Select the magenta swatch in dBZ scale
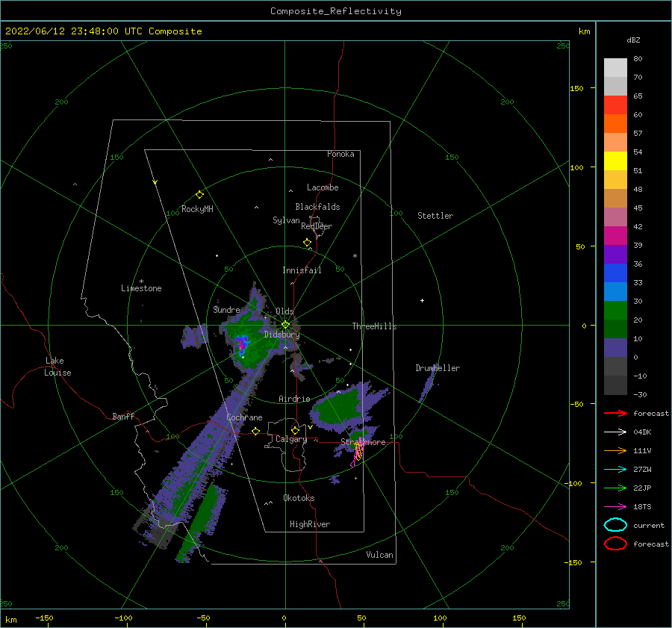 (615, 236)
